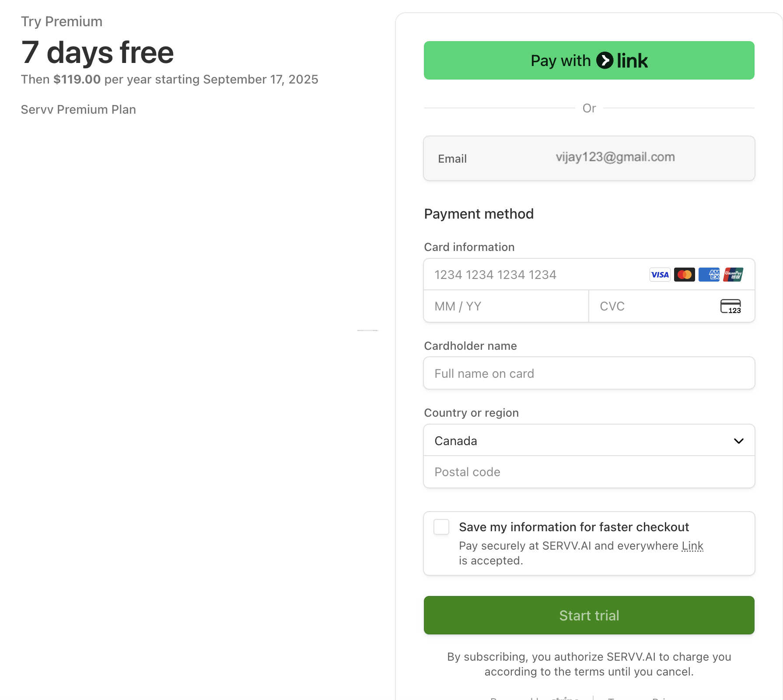Click the MM / YY expiry field
The width and height of the screenshot is (783, 700).
(x=506, y=306)
